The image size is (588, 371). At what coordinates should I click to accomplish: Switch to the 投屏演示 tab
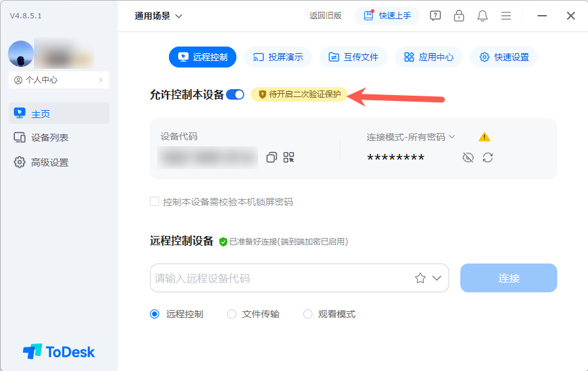coord(278,57)
